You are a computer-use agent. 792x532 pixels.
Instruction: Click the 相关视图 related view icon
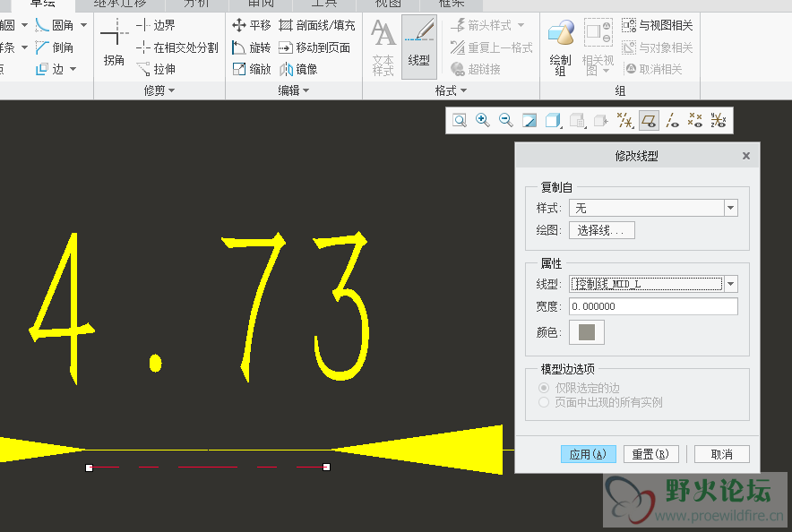point(598,47)
